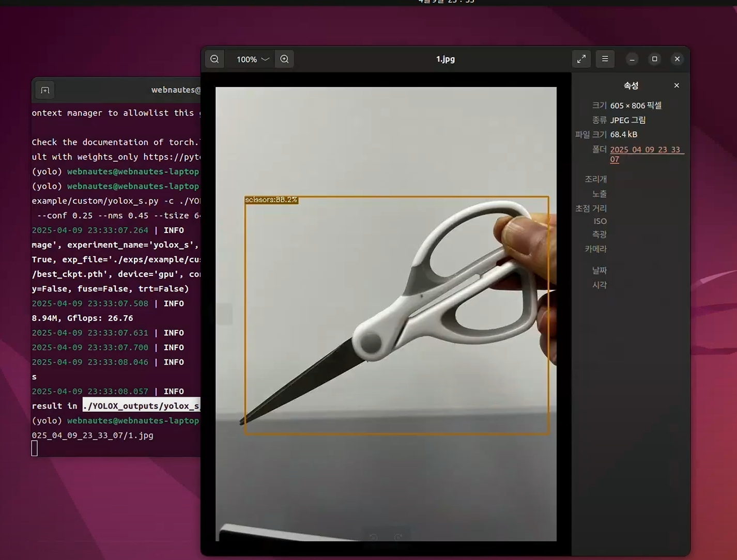Select terminal timestamp 2025-04-09 23:33:07.264
The image size is (737, 560).
pos(90,230)
